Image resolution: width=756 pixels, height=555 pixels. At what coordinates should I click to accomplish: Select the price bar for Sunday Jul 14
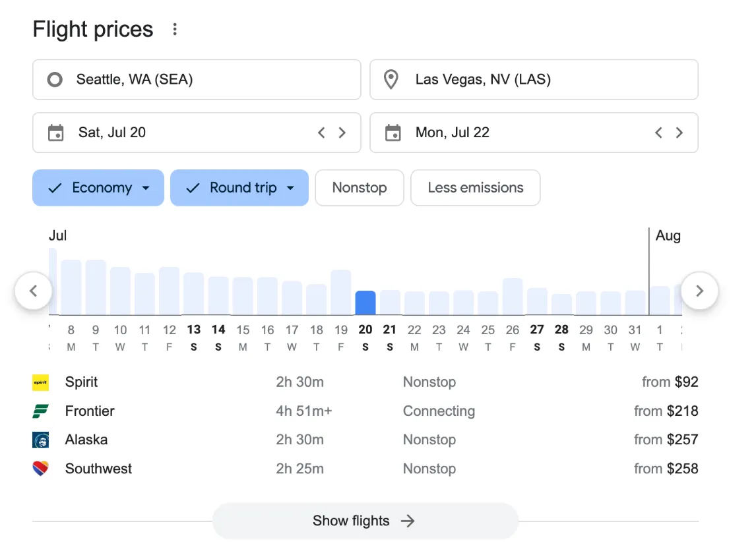click(x=218, y=296)
